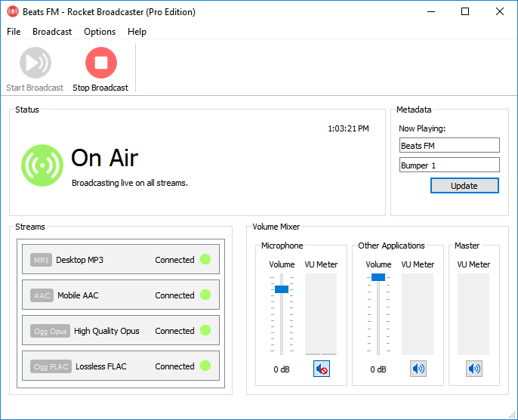Click the Stop Broadcast red icon
Viewport: 518px width, 420px height.
coord(101,63)
